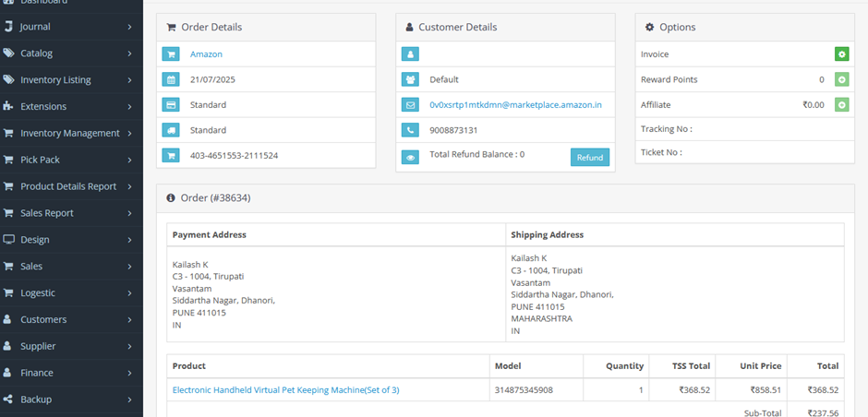This screenshot has height=417, width=868.
Task: Open the Customers sidebar menu
Action: [69, 319]
